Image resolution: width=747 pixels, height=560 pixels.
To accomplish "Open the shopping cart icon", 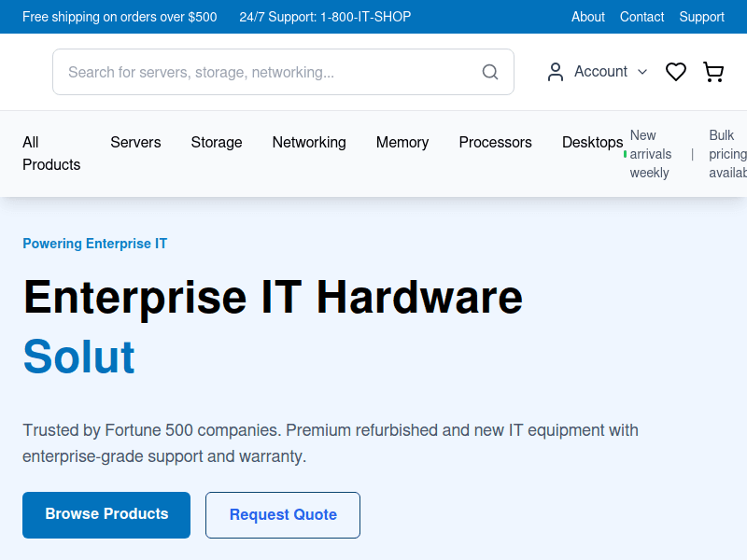I will pyautogui.click(x=713, y=71).
